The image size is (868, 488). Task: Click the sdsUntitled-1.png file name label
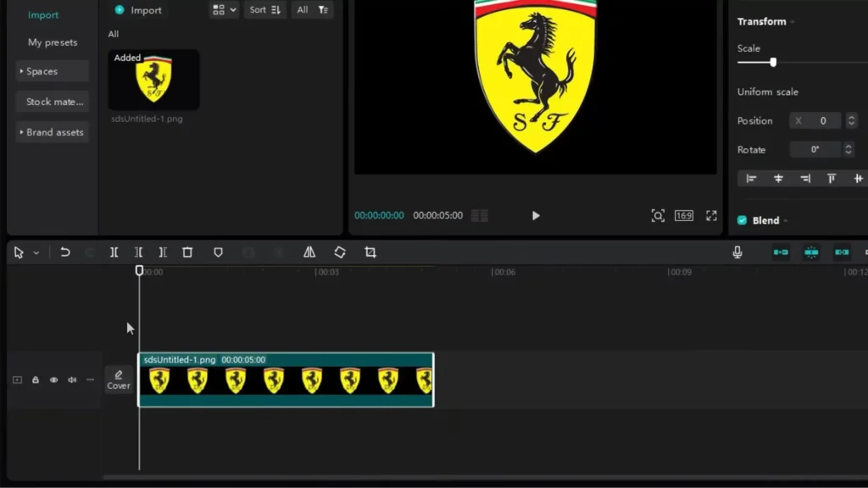[x=147, y=119]
